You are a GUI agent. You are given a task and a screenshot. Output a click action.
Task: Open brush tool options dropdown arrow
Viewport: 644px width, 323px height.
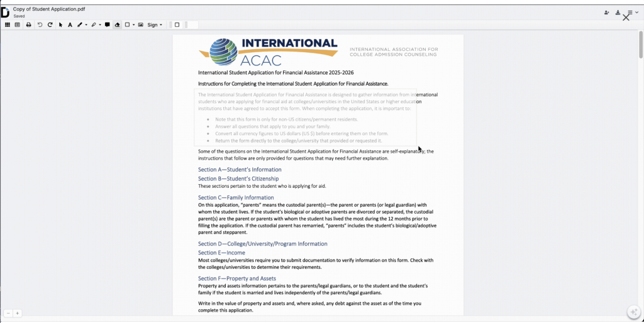point(86,25)
